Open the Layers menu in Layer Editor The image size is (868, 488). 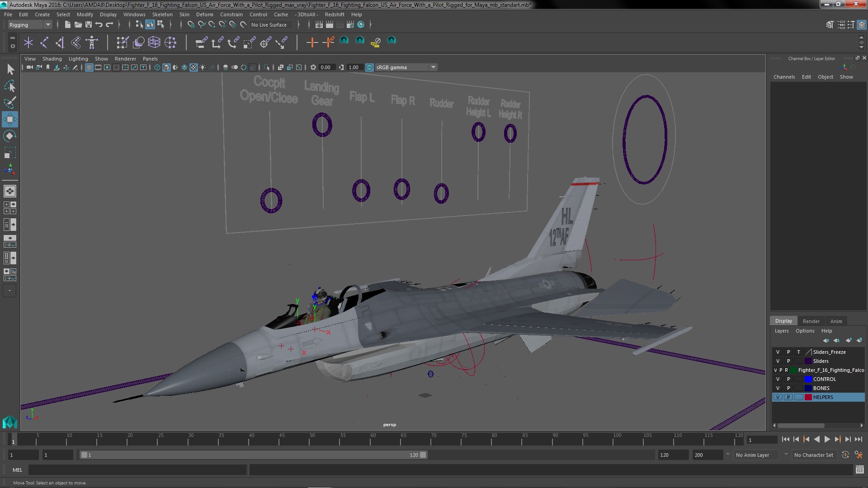click(x=781, y=331)
